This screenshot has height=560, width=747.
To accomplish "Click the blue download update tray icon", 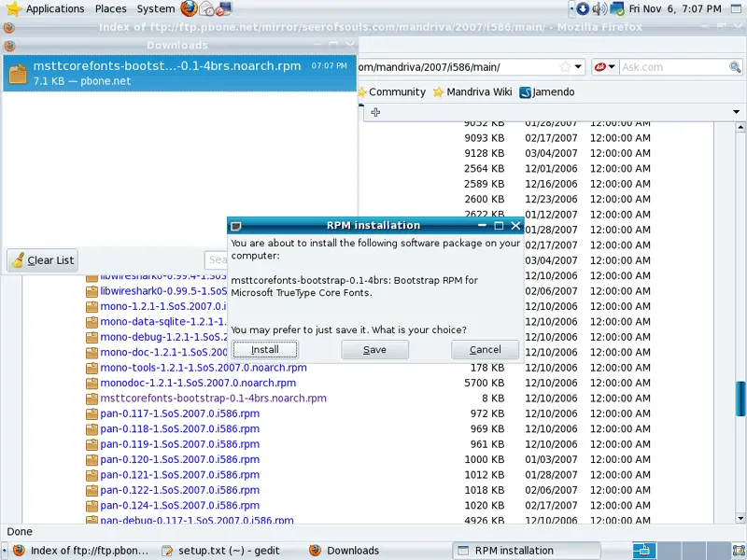I will point(582,8).
